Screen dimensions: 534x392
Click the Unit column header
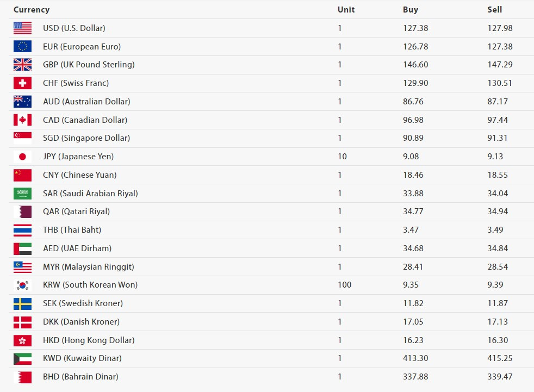pyautogui.click(x=346, y=10)
